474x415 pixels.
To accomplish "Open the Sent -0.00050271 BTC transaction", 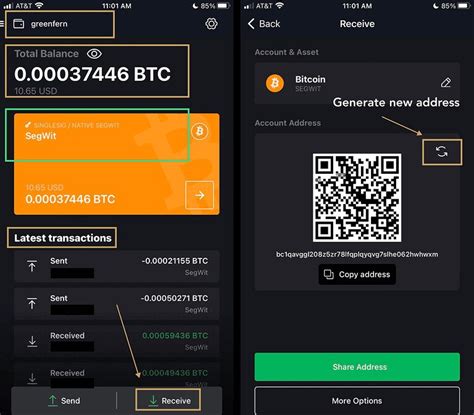I will coord(116,304).
